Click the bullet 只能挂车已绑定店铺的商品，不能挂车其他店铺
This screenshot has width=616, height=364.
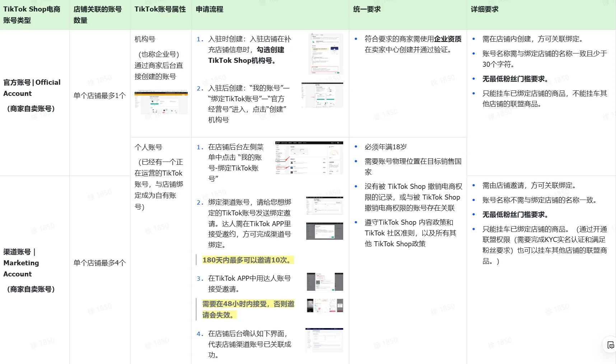tap(545, 99)
